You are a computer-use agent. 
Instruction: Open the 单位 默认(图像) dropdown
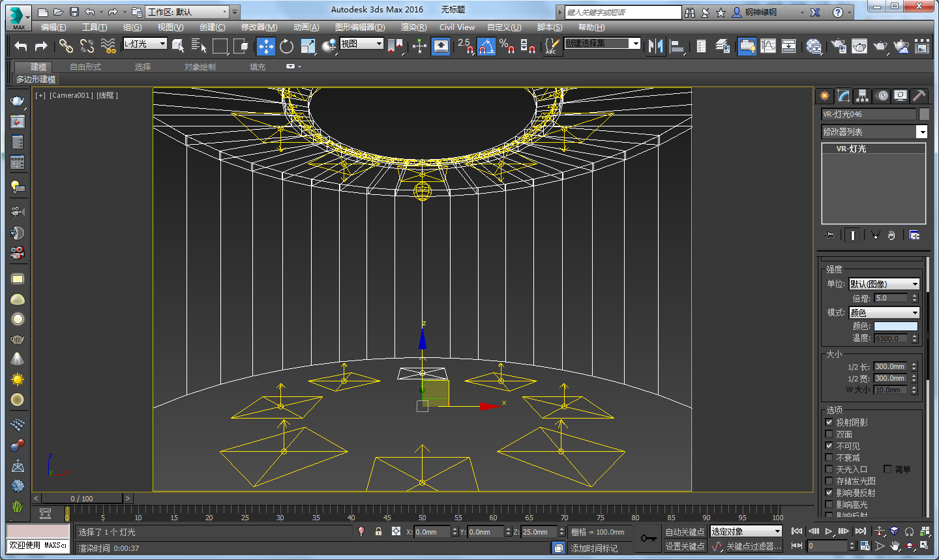click(x=884, y=284)
